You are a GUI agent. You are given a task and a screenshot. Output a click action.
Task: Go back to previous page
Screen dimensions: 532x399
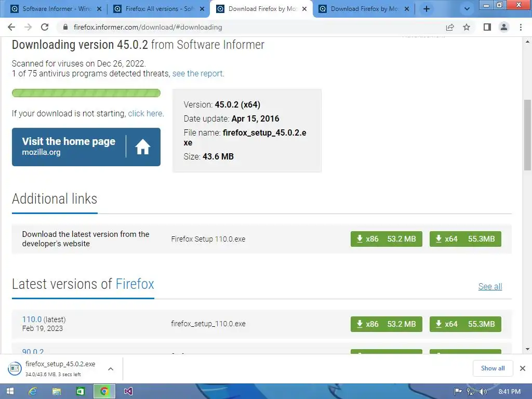point(11,27)
